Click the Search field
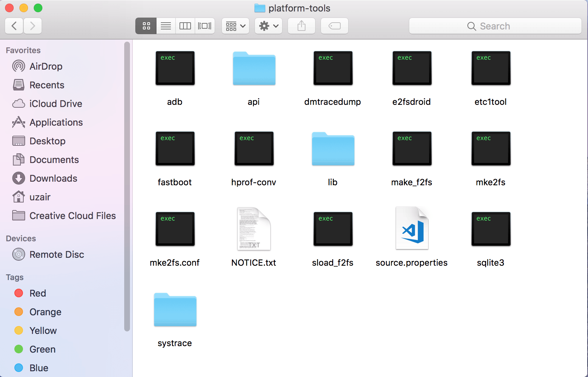 tap(495, 26)
